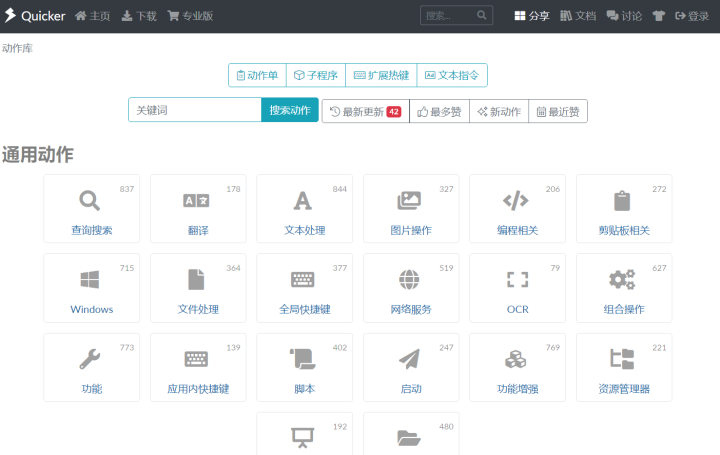Select the 功能 wrench icon

click(x=90, y=359)
